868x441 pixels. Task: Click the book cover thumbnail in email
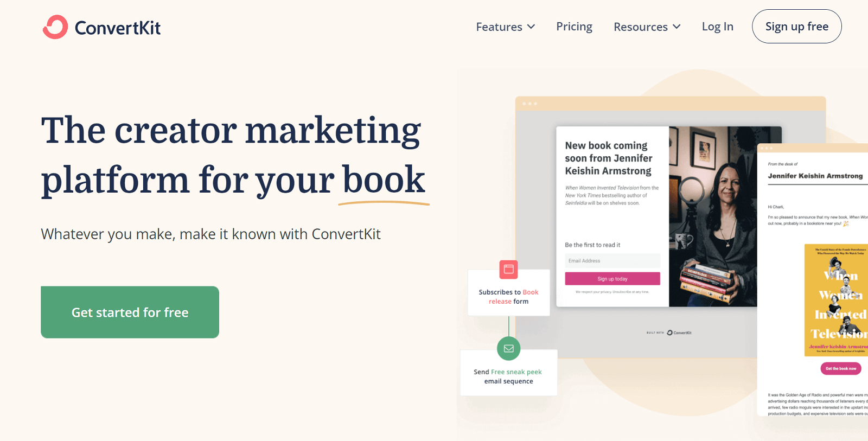click(836, 300)
